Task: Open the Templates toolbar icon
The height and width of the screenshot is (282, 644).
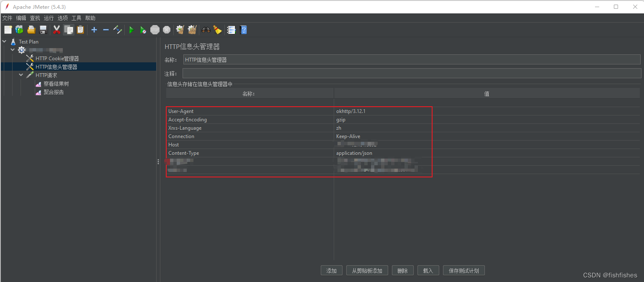Action: pos(19,30)
